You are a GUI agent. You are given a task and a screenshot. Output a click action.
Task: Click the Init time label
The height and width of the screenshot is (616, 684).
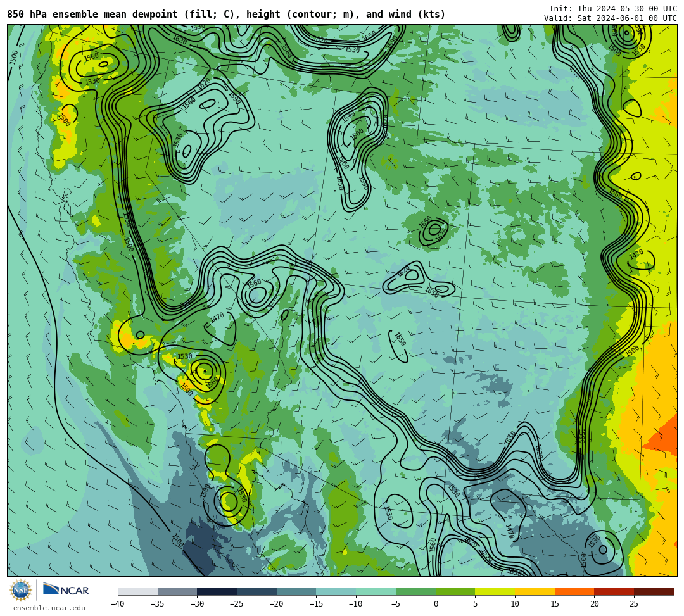(x=613, y=9)
